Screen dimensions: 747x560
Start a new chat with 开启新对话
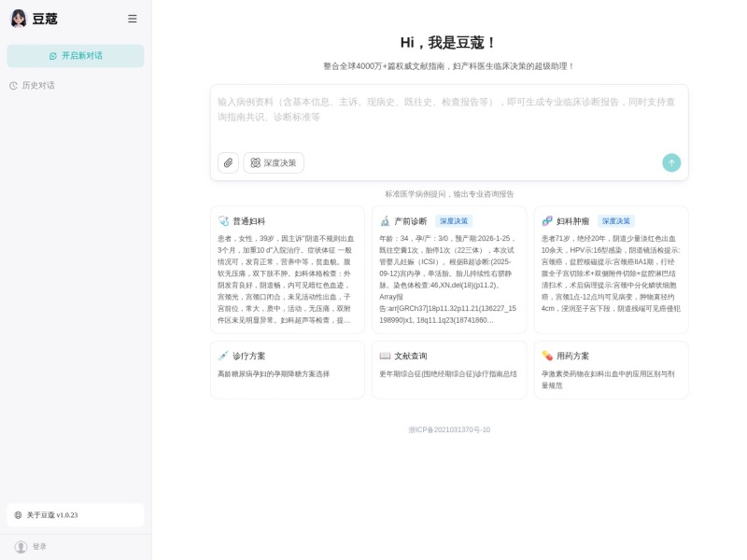pyautogui.click(x=76, y=56)
